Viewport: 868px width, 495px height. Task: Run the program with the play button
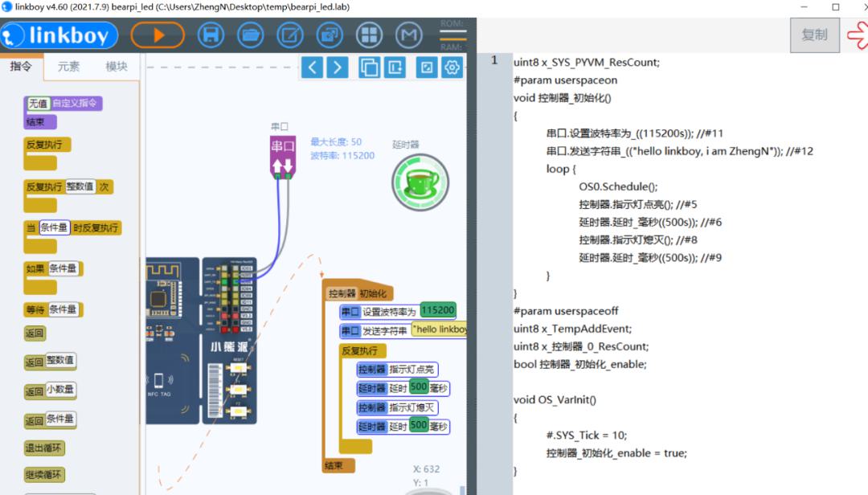(x=158, y=35)
